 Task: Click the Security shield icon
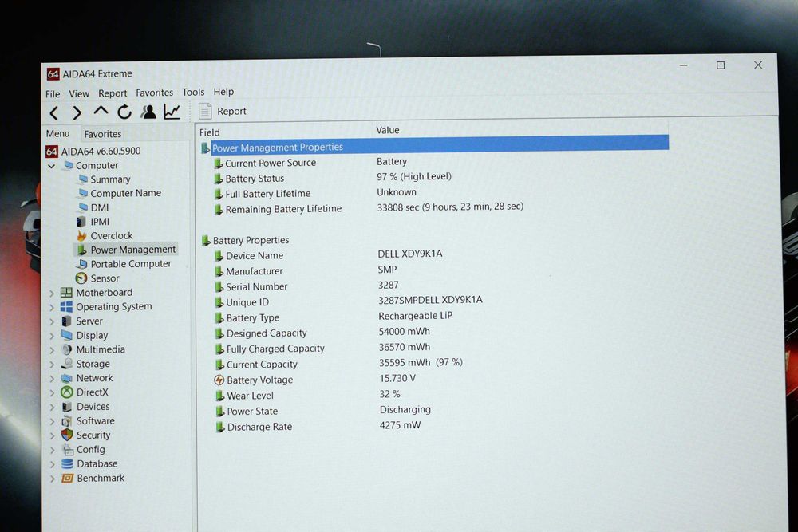(x=67, y=435)
